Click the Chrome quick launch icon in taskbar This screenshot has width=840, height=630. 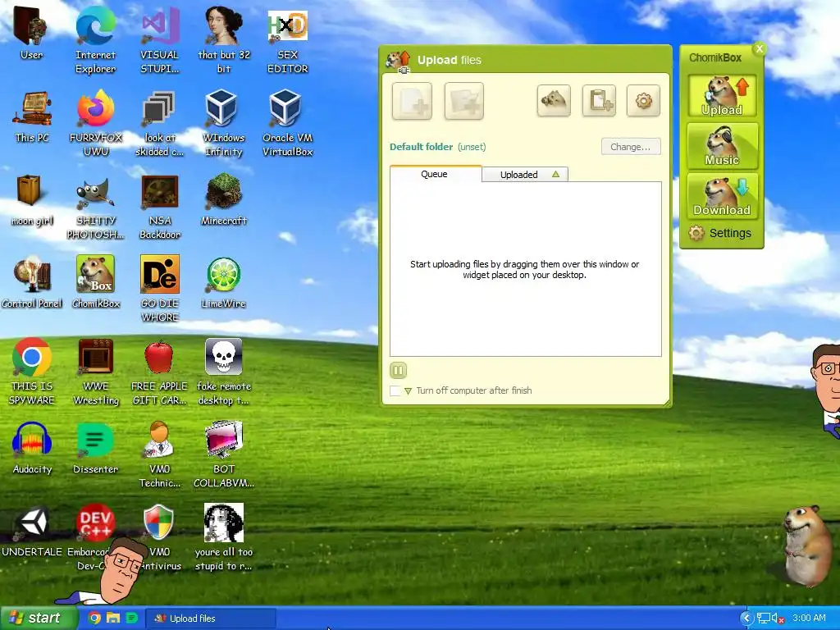click(94, 618)
